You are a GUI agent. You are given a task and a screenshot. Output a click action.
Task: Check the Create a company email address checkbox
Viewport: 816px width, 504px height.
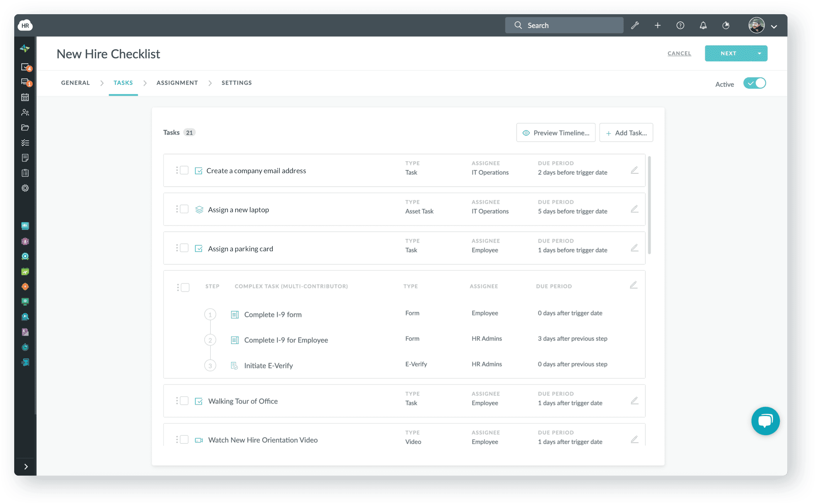coord(184,170)
